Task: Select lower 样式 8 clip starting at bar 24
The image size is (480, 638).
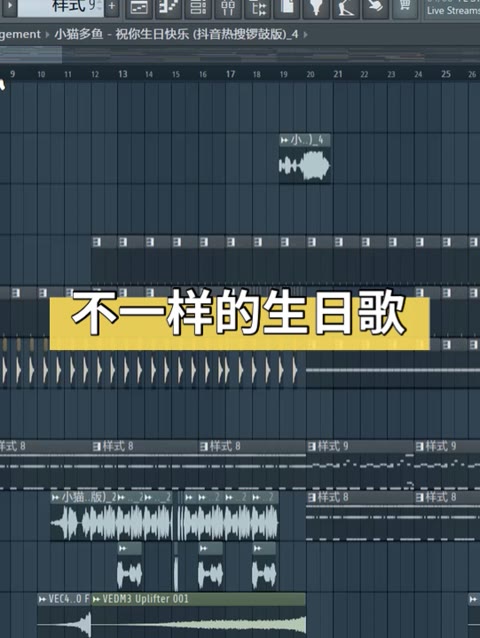Action: tap(447, 516)
